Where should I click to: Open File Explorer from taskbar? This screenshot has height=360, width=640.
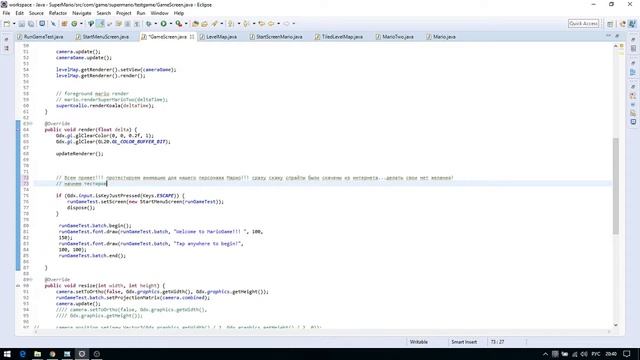point(38,354)
